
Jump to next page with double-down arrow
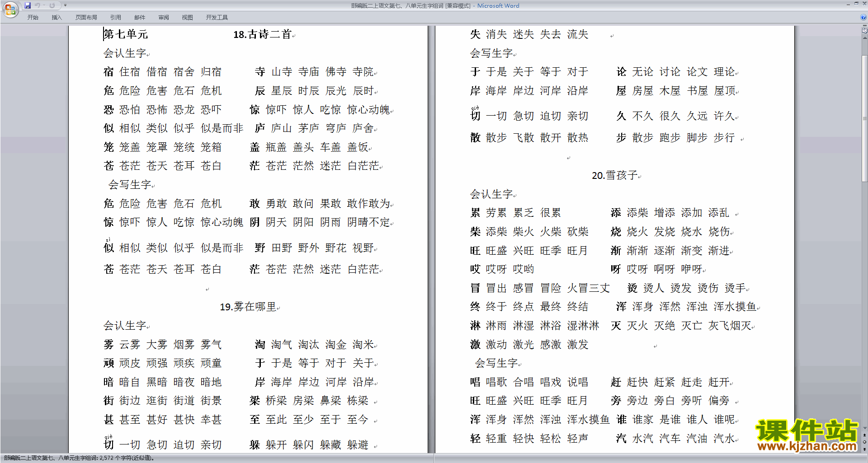(865, 449)
